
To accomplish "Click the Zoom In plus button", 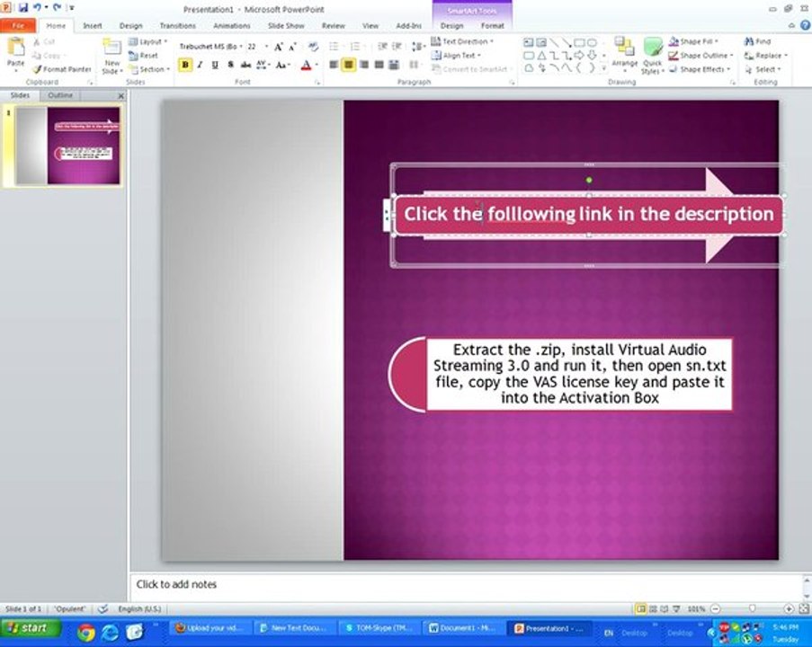I will (x=789, y=608).
